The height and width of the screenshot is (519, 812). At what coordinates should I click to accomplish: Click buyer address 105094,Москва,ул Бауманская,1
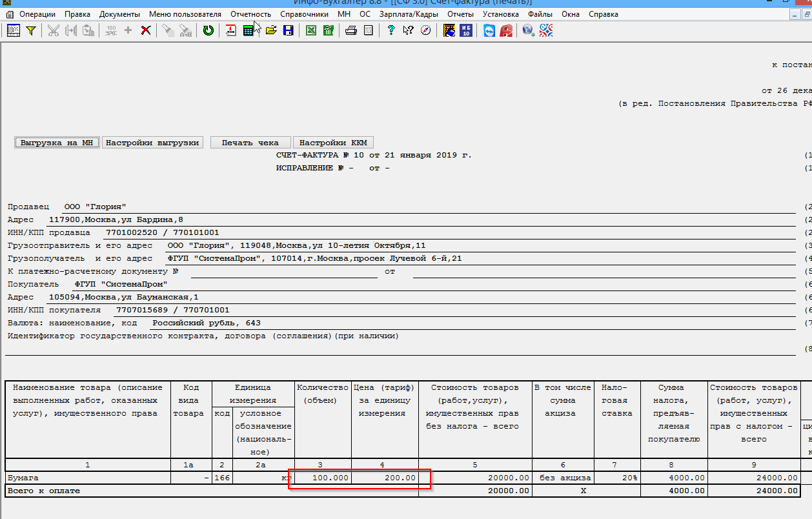[x=124, y=297]
